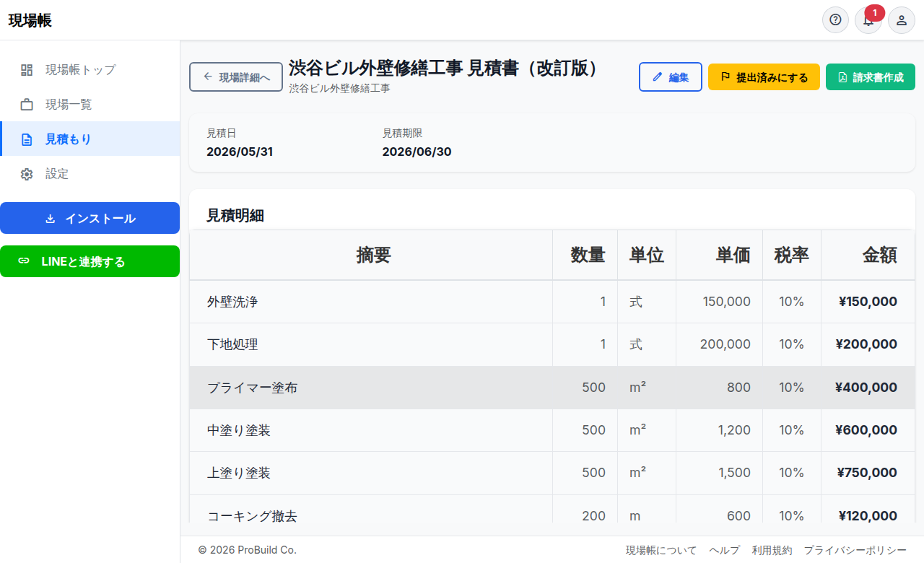Open the help question-mark icon
Screen dimensions: 924x563
835,19
